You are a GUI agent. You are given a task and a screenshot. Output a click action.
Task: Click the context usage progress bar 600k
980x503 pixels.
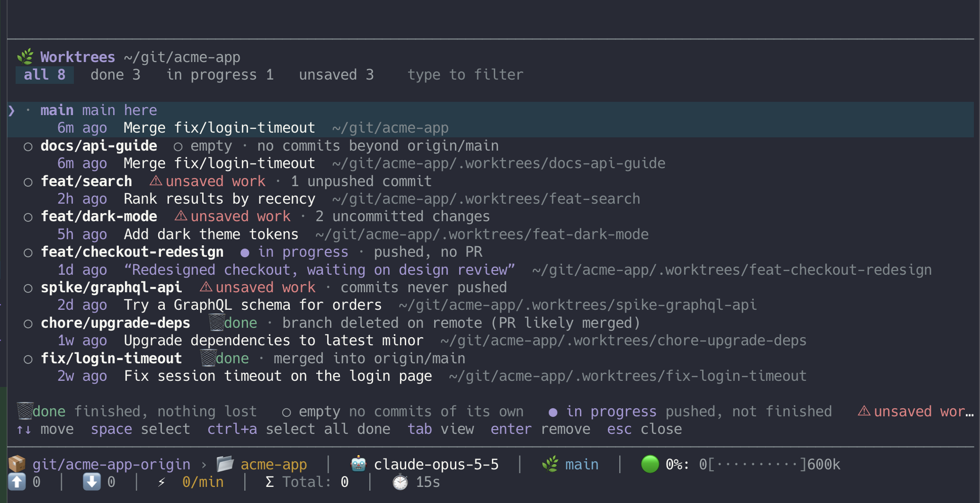[770, 465]
